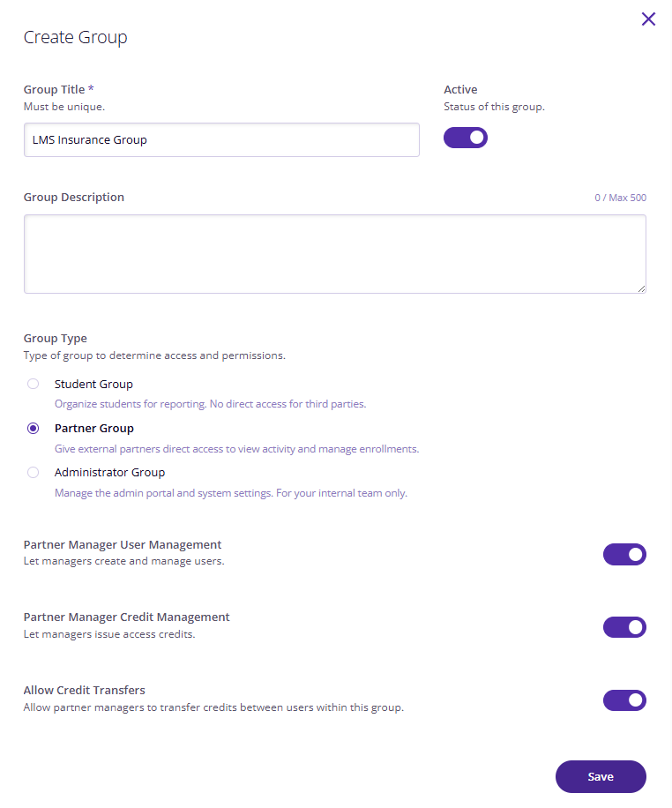Select the Student Group radio circle
Screen dimensions: 672x808
click(33, 384)
